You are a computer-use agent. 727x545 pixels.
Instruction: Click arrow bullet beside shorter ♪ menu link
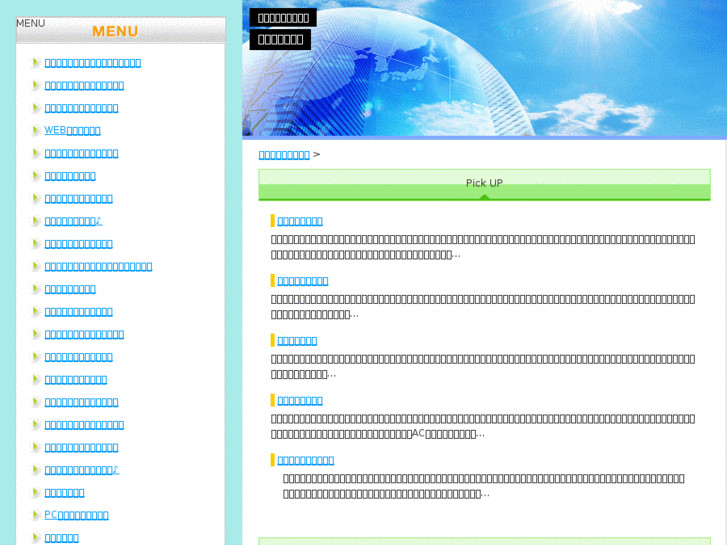coord(35,221)
